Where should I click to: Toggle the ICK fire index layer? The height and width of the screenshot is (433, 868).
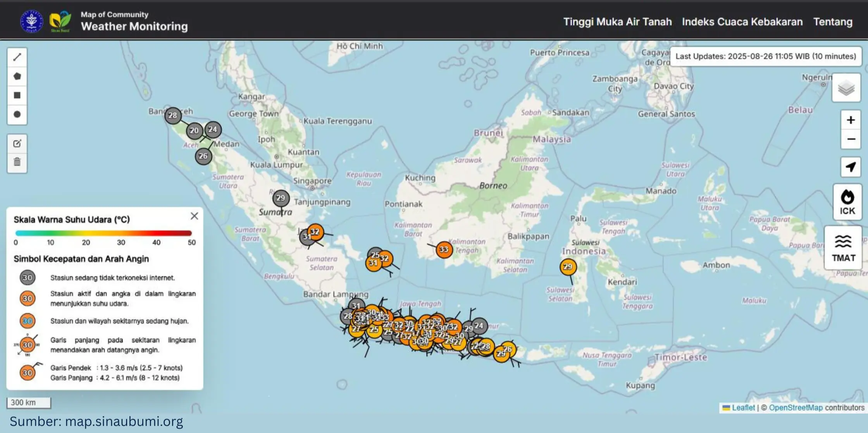847,202
